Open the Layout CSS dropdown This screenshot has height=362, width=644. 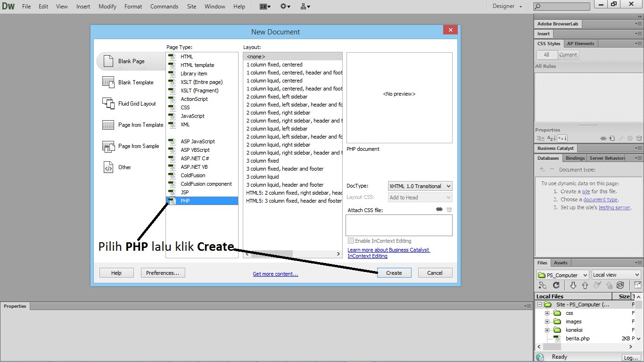[x=420, y=197]
